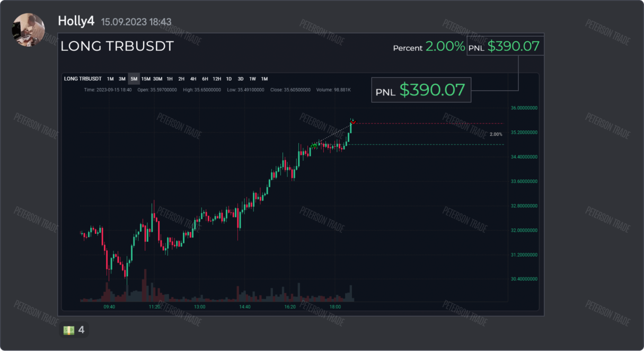Click the red exit arrow marker on chart

pos(353,122)
